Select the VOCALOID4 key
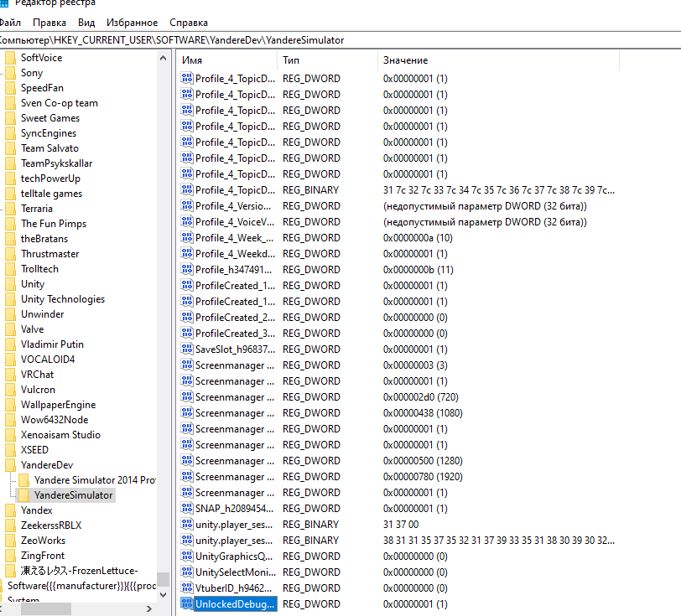This screenshot has height=616, width=681. pyautogui.click(x=48, y=360)
